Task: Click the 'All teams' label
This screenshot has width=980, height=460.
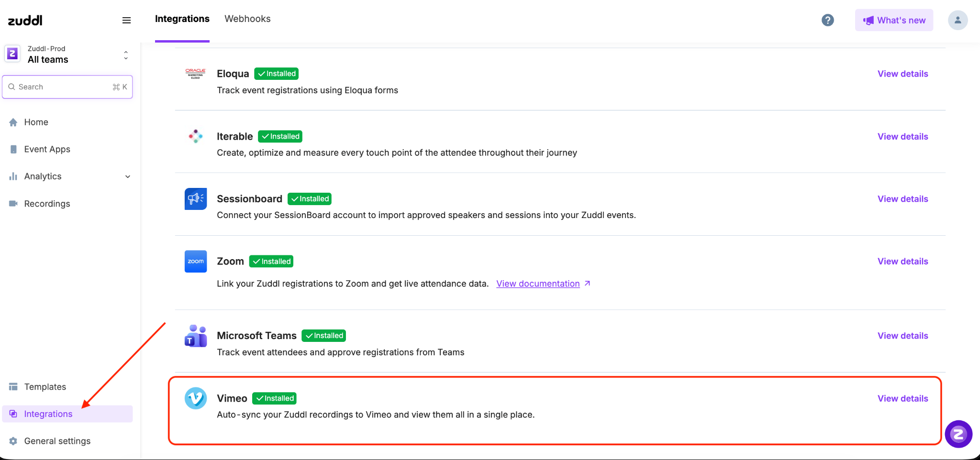Action: tap(48, 60)
